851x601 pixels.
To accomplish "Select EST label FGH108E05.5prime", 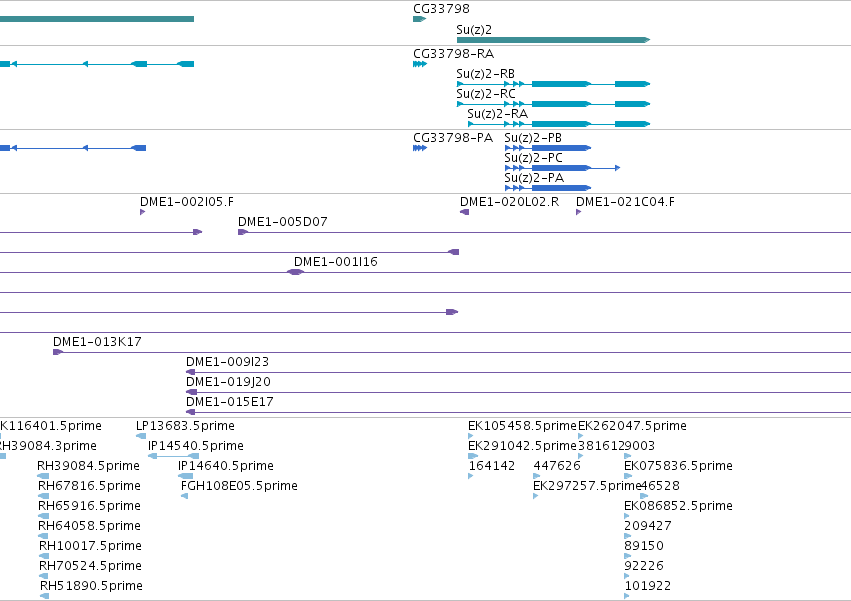I will [x=239, y=486].
